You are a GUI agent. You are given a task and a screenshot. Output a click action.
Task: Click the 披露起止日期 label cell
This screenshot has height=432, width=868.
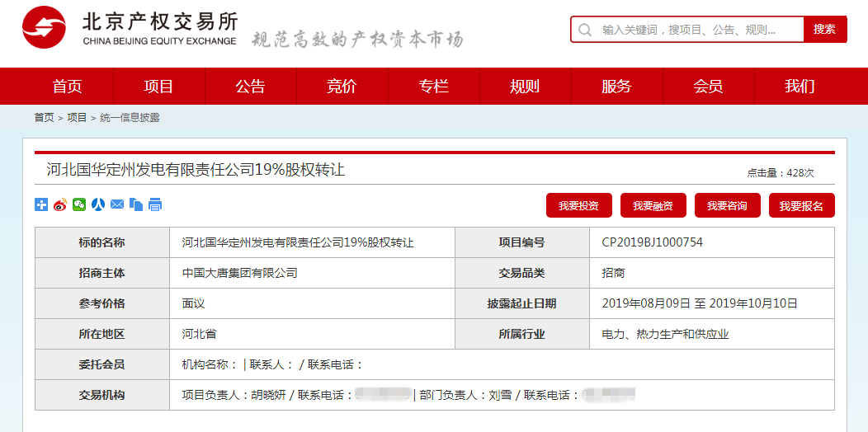click(522, 303)
